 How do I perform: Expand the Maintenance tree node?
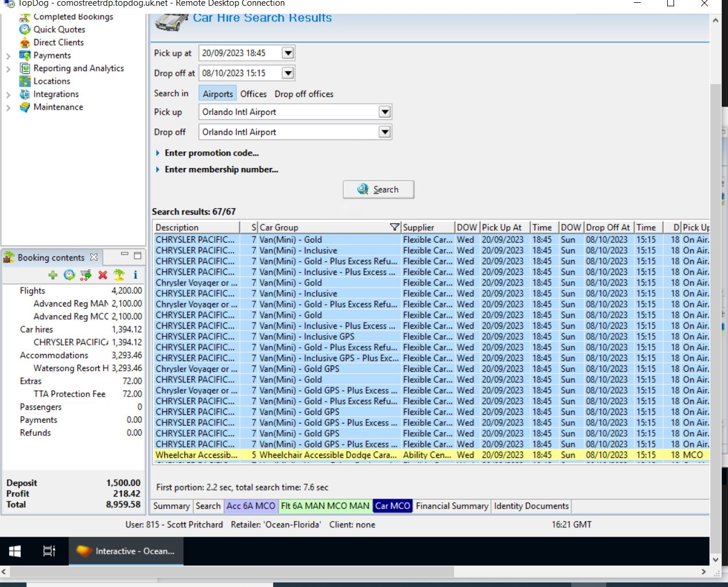8,107
